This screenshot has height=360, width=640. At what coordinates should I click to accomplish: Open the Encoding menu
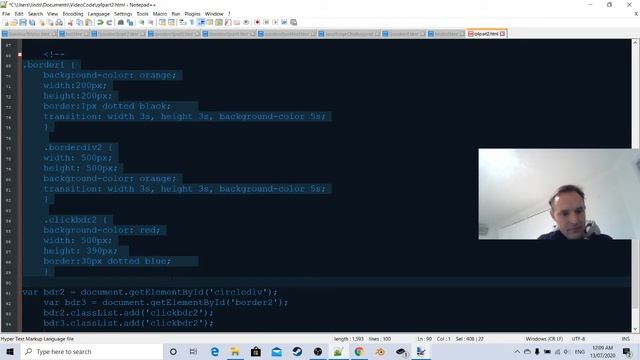click(x=73, y=14)
